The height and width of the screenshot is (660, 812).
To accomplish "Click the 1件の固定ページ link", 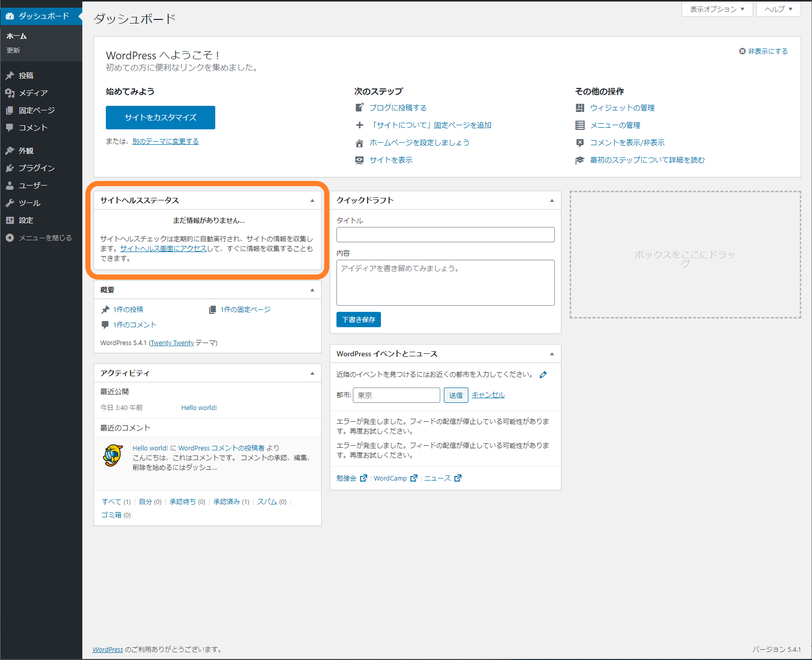I will (245, 310).
